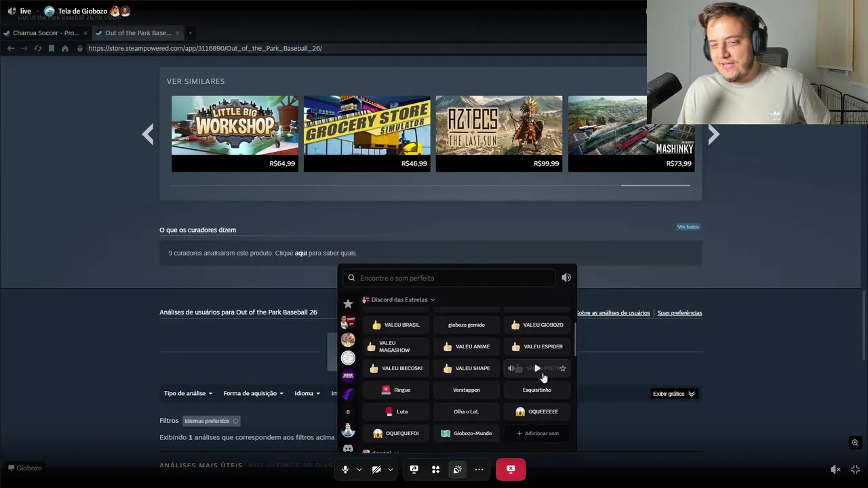Open Aztecs The Last Sun game card
This screenshot has width=868, height=488.
pos(499,134)
